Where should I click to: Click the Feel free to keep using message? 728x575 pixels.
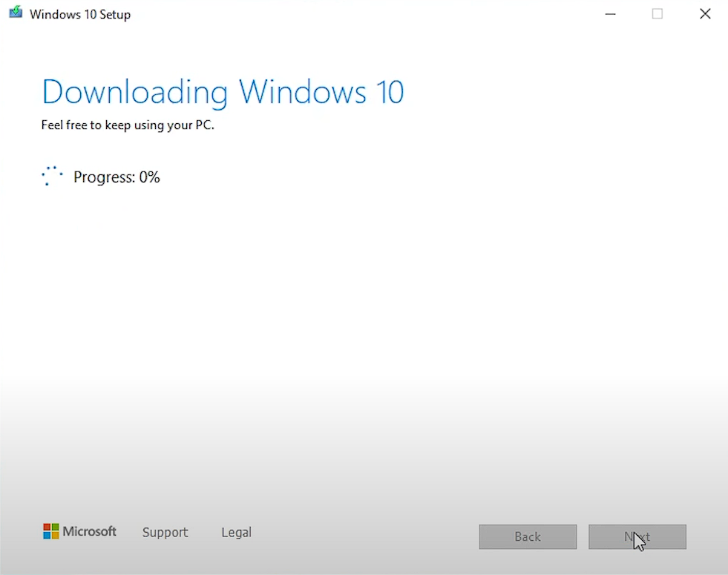[x=128, y=125]
